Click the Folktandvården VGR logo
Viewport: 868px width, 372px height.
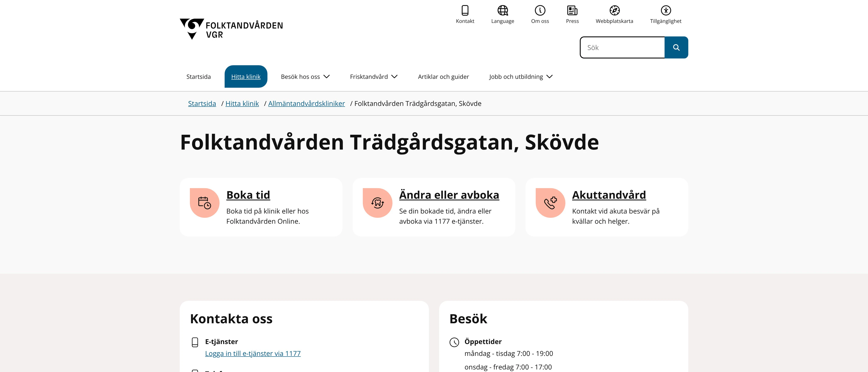coord(231,29)
